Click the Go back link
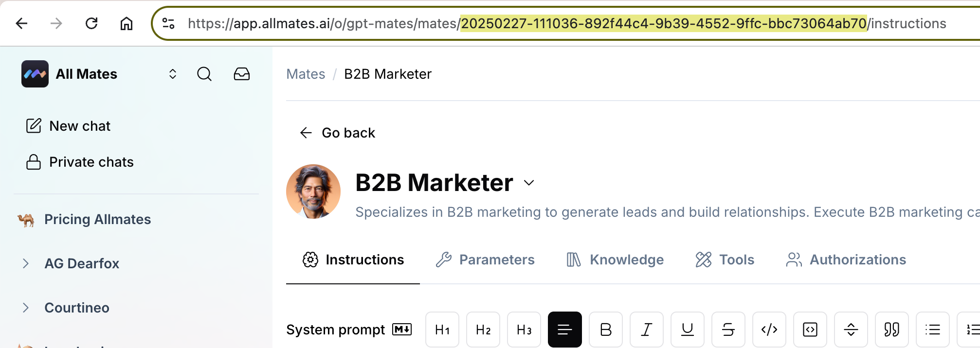 tap(337, 133)
